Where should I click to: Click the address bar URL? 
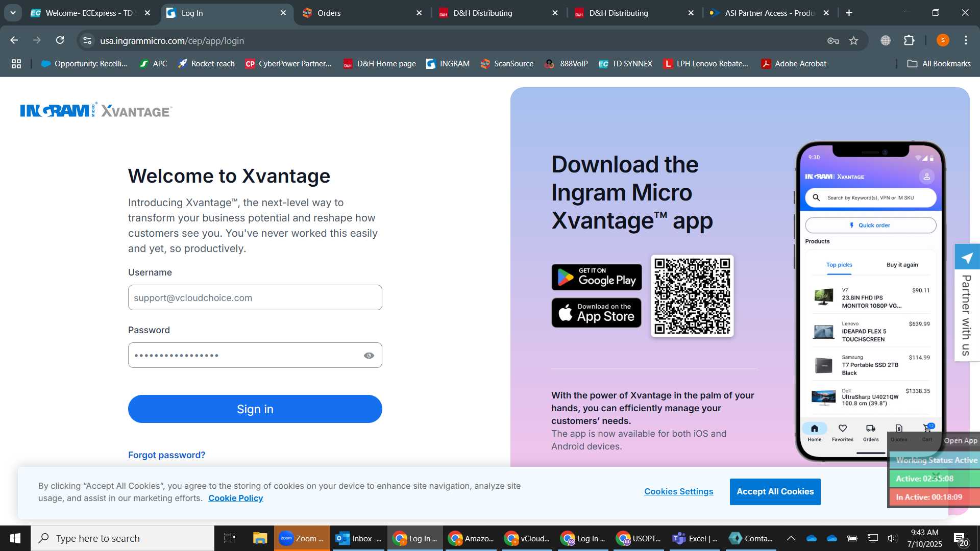[172, 40]
